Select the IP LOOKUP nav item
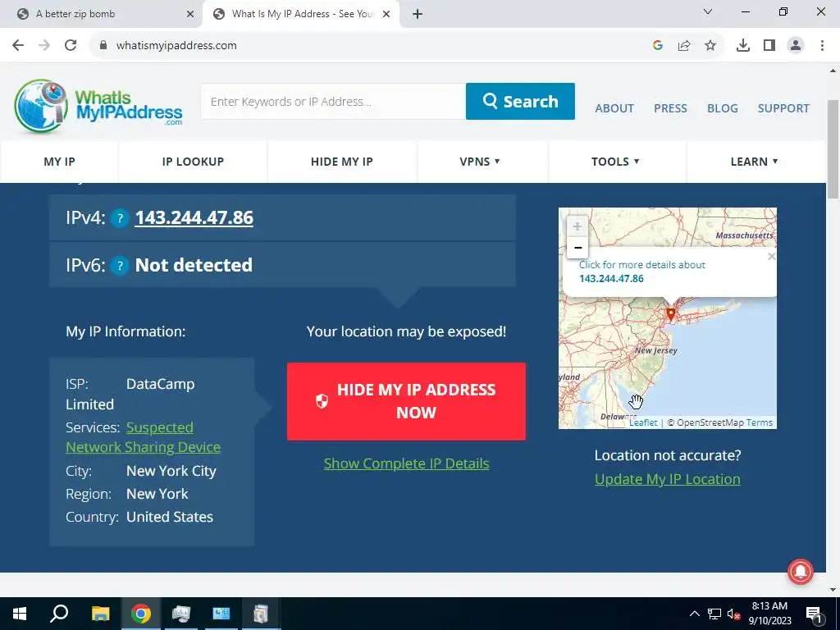 click(193, 162)
